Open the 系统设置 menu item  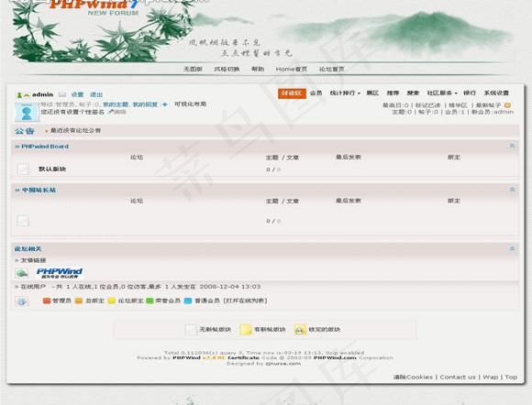click(x=496, y=93)
